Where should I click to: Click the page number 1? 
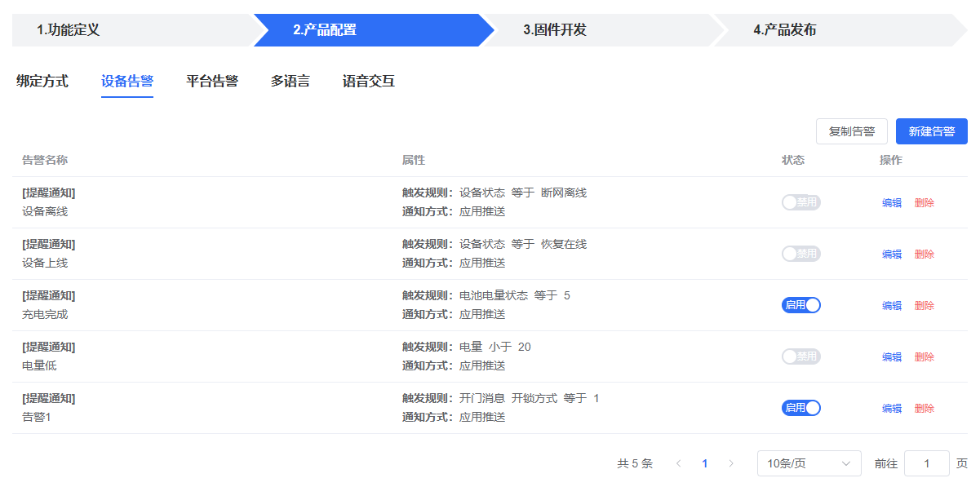704,463
